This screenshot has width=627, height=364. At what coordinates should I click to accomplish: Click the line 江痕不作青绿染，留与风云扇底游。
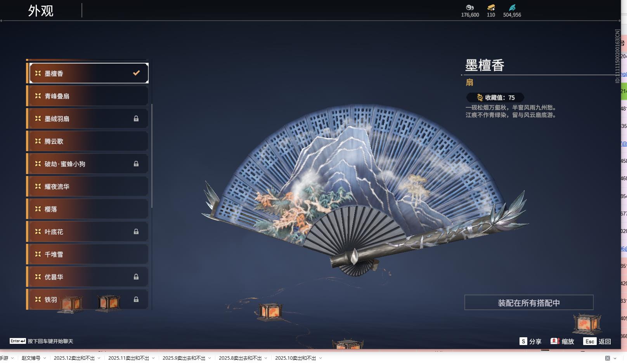tap(511, 115)
